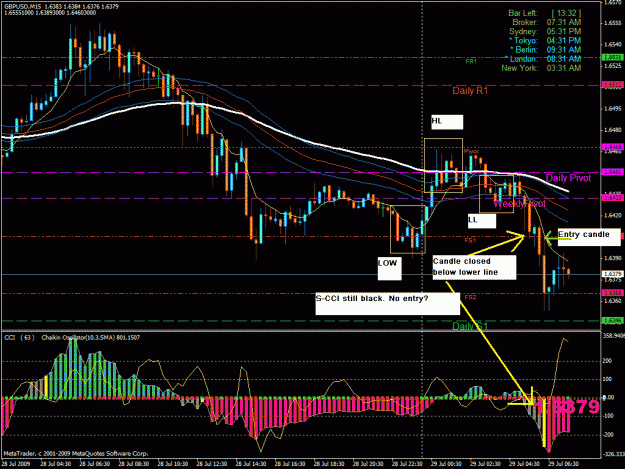
Task: Click the "Sydney:" clock label
Action: tap(523, 31)
